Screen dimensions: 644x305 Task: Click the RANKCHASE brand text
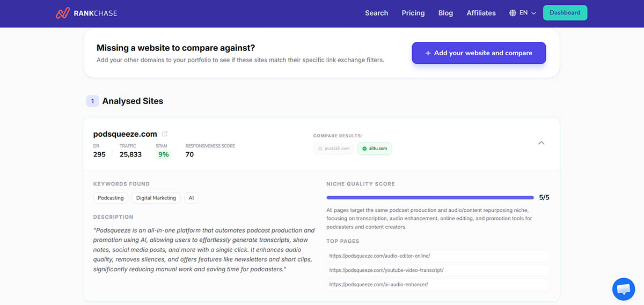tap(95, 13)
